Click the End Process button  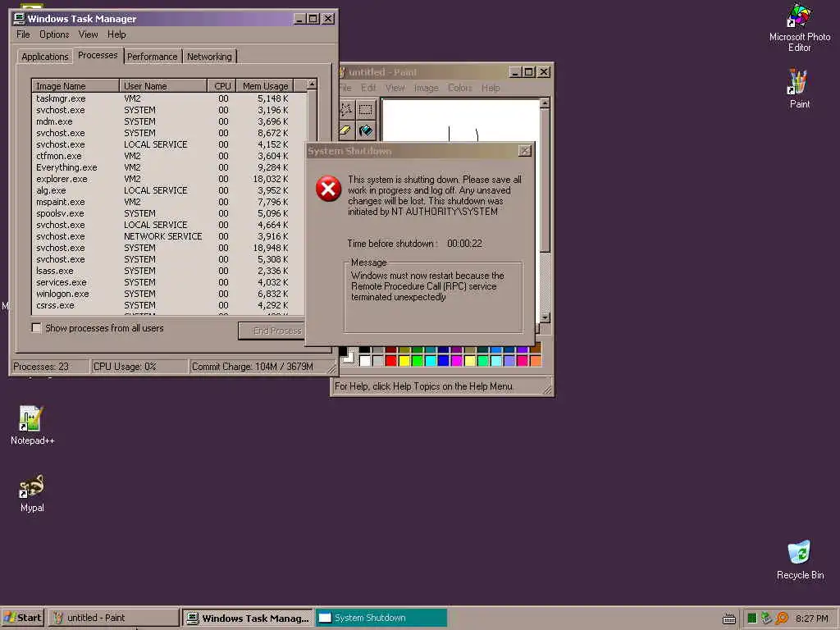click(272, 331)
